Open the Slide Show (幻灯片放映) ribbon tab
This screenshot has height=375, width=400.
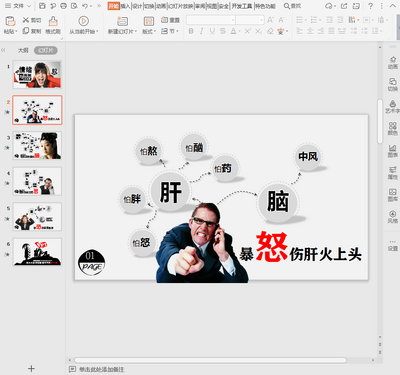click(x=180, y=6)
